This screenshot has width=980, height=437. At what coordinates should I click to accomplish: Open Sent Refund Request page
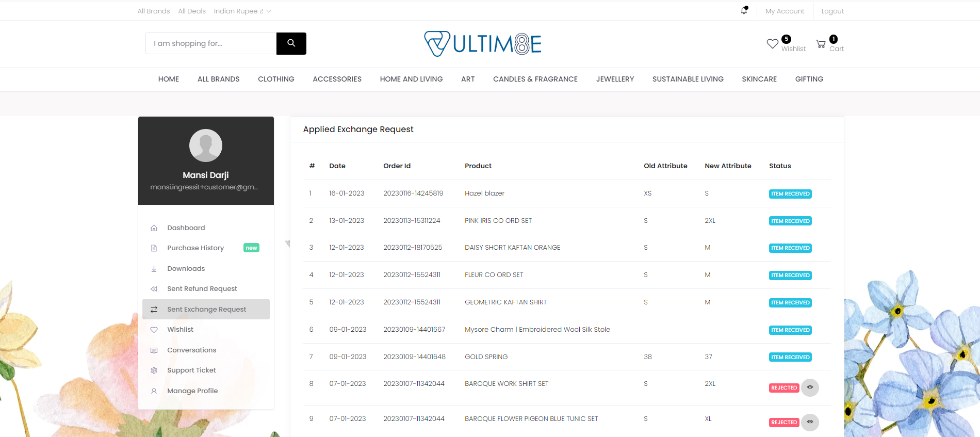pyautogui.click(x=202, y=289)
